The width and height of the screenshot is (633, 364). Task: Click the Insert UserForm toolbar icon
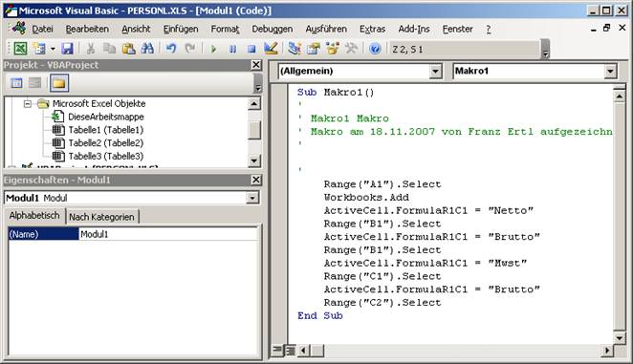point(40,49)
